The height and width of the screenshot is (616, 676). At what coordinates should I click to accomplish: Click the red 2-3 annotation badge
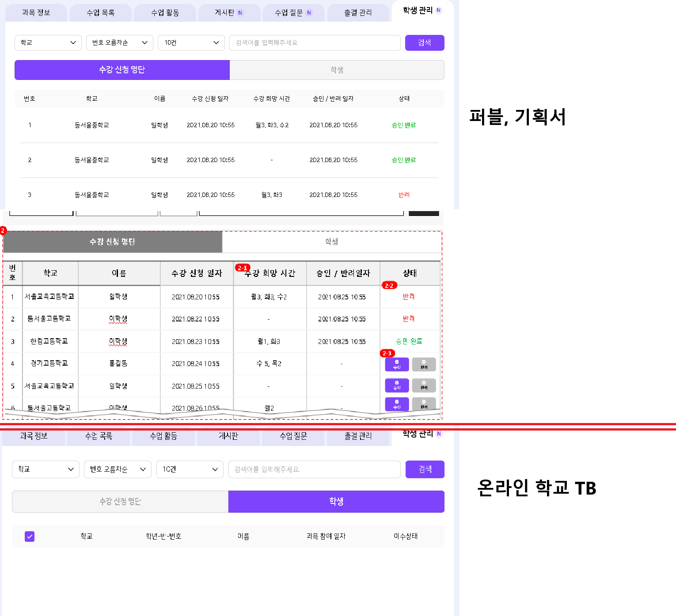[x=387, y=353]
